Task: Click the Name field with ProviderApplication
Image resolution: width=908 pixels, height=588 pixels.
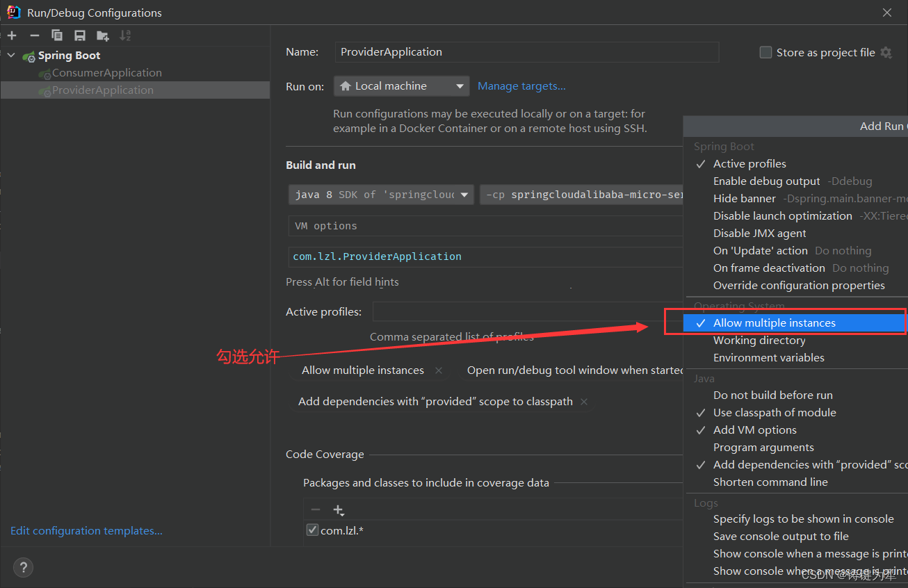Action: pyautogui.click(x=527, y=52)
